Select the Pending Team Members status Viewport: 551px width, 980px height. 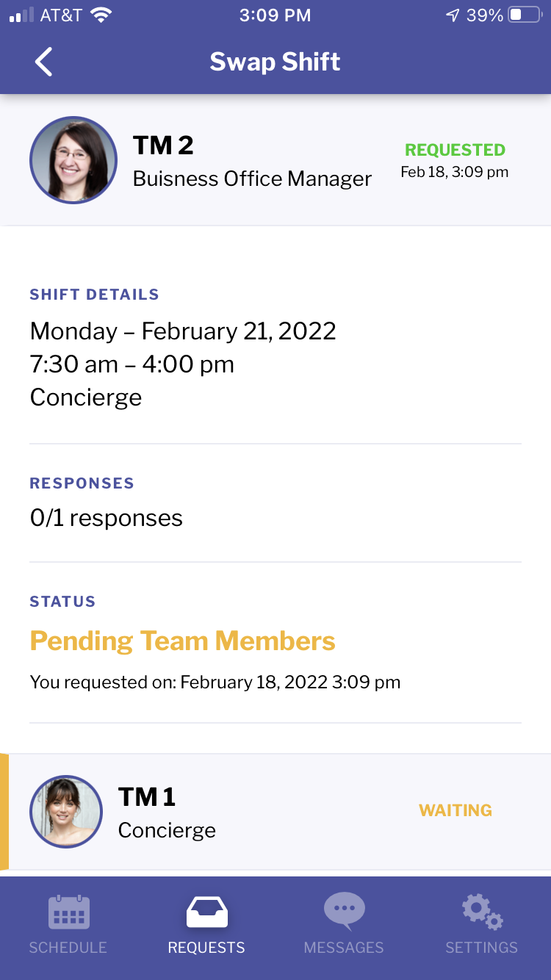183,641
